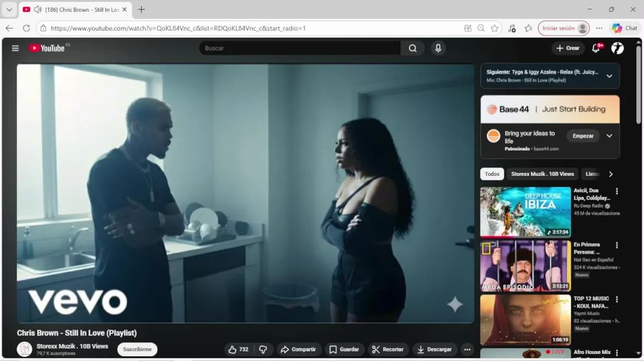Reload the current page
Image resolution: width=644 pixels, height=361 pixels.
[26, 28]
